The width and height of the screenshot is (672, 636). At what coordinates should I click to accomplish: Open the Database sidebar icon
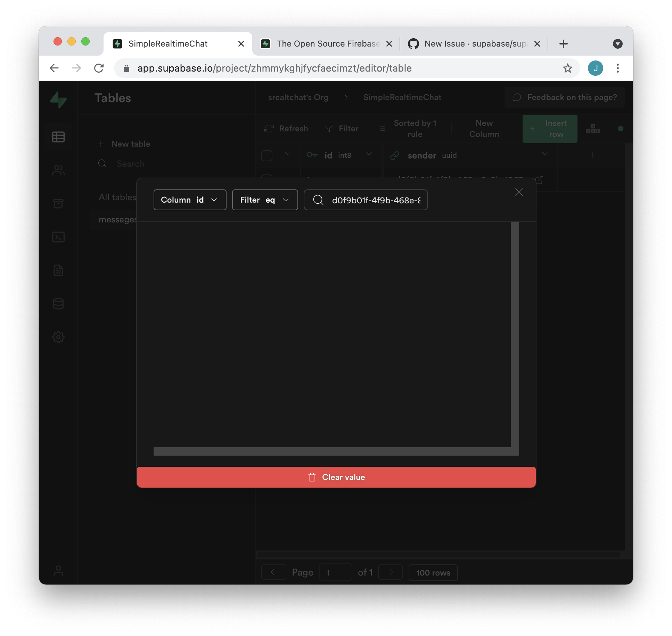click(58, 304)
